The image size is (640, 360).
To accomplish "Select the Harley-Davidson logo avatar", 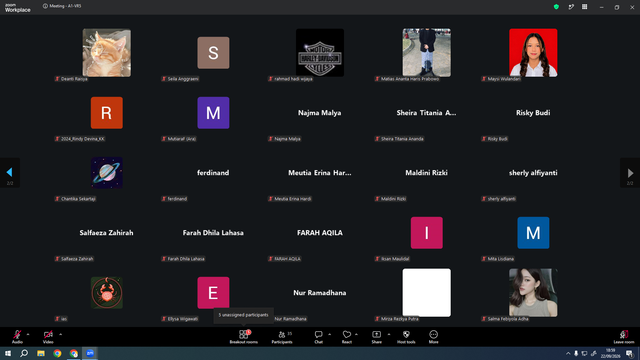I will point(320,53).
